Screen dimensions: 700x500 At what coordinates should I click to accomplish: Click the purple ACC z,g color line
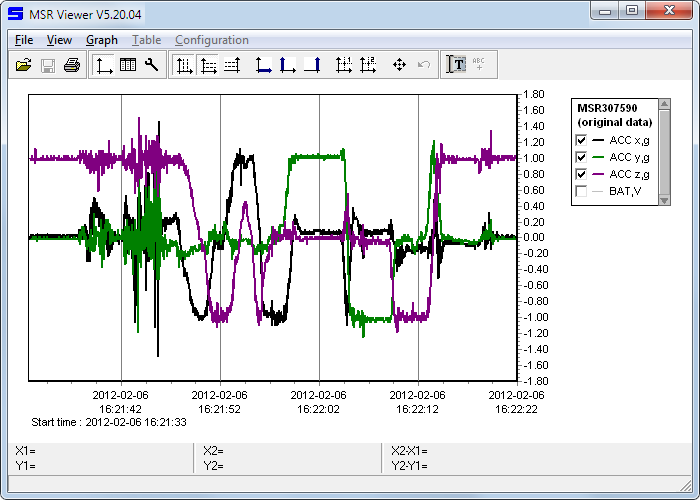point(598,175)
